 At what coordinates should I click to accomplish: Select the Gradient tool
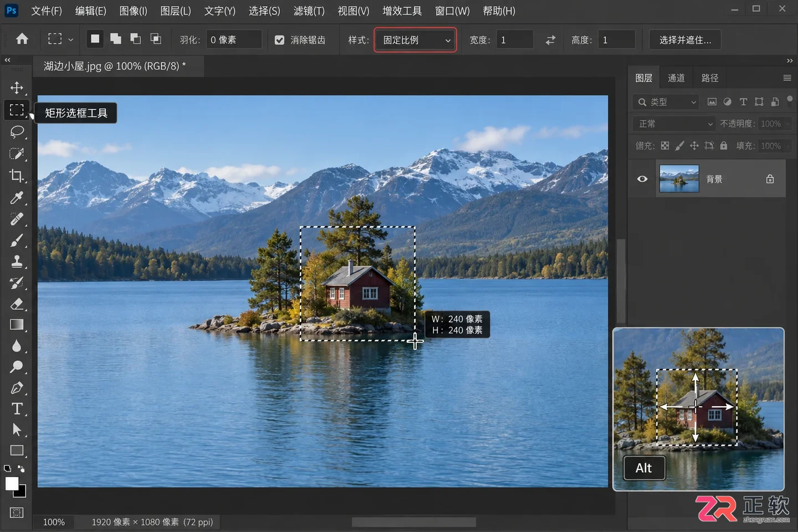(17, 325)
